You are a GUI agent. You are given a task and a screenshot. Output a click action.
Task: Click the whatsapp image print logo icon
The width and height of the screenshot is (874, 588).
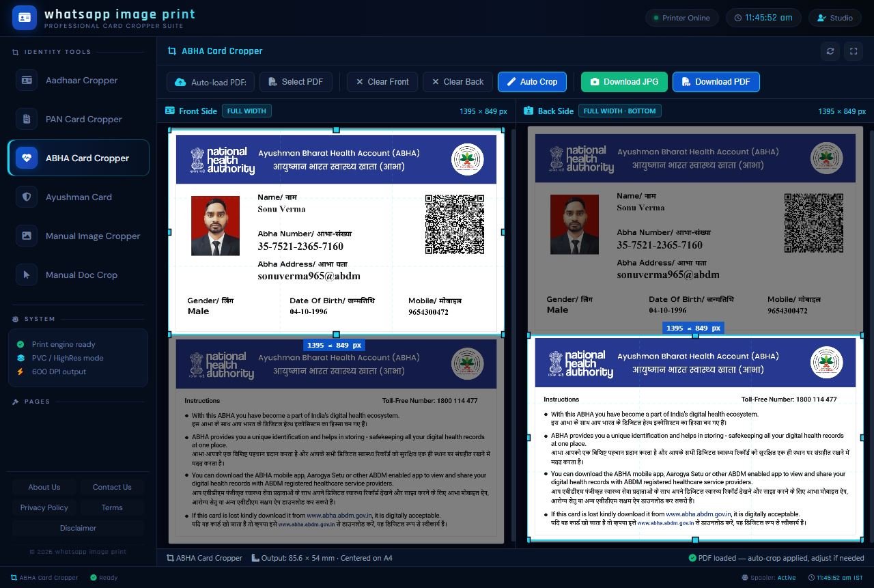point(25,18)
